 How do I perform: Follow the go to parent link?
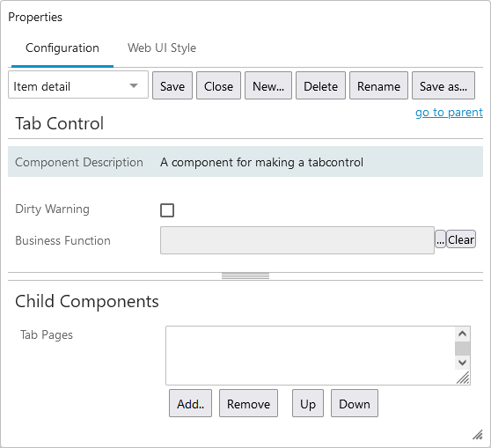click(x=449, y=112)
